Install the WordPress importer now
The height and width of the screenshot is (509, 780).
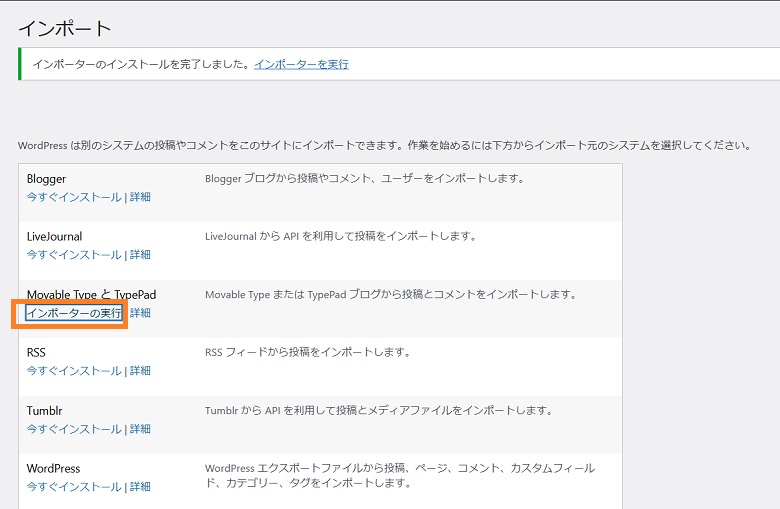coord(74,487)
